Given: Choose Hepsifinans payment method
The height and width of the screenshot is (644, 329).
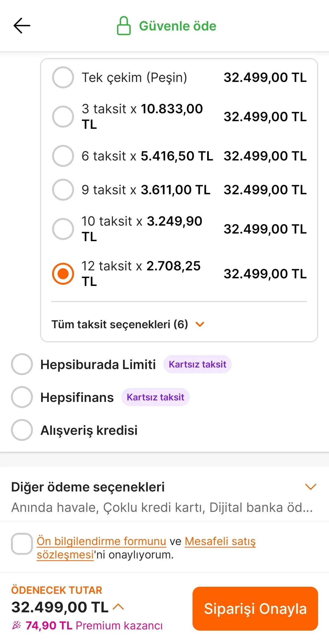Looking at the screenshot, I should [x=22, y=397].
